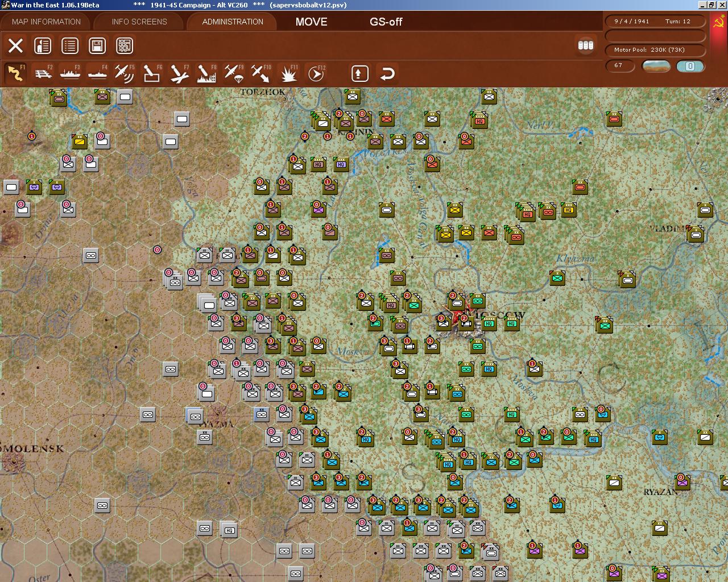The image size is (728, 582).
Task: Click the three-barrel supply icon
Action: [585, 45]
